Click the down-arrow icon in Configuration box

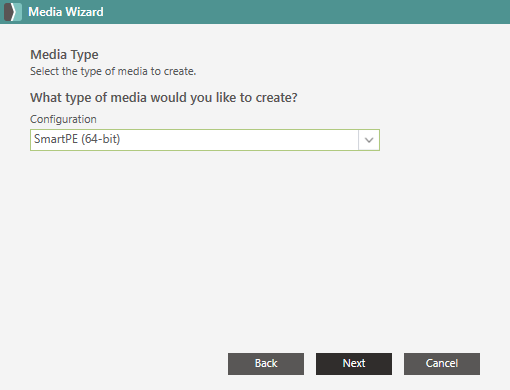pyautogui.click(x=369, y=140)
